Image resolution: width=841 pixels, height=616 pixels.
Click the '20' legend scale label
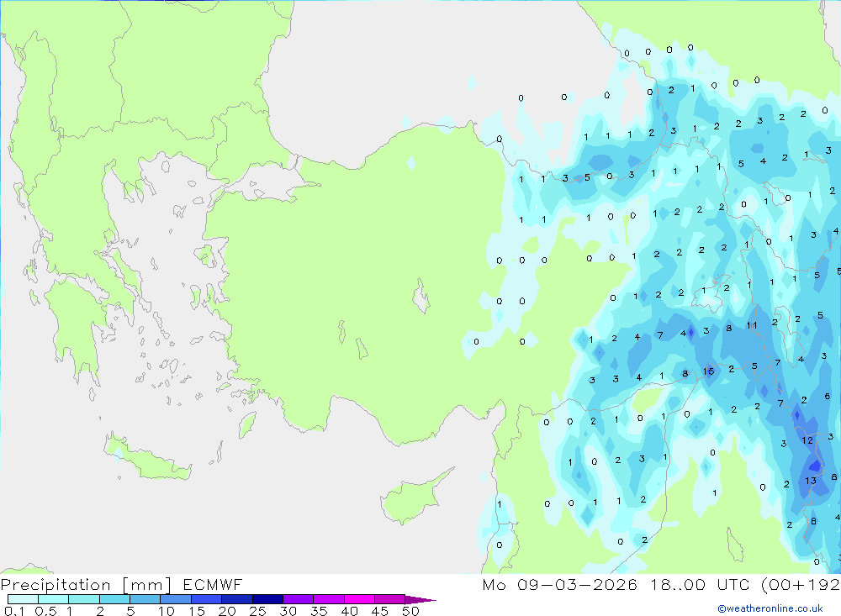click(x=227, y=611)
